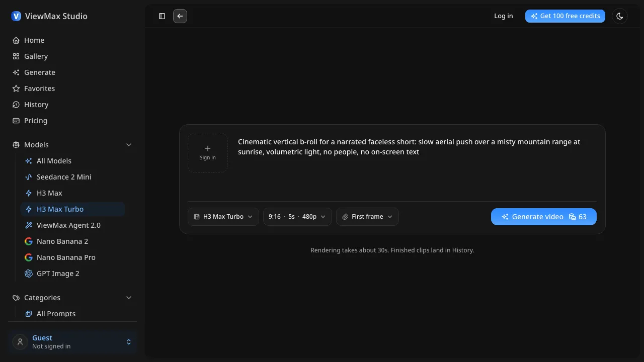Select All Models in sidebar
This screenshot has width=644, height=362.
(72, 161)
